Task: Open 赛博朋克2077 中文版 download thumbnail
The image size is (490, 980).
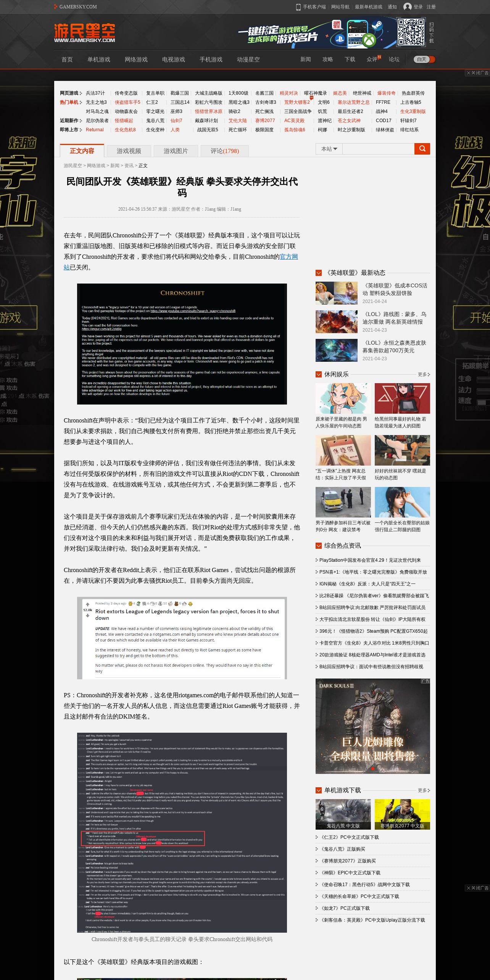Action: [x=402, y=814]
